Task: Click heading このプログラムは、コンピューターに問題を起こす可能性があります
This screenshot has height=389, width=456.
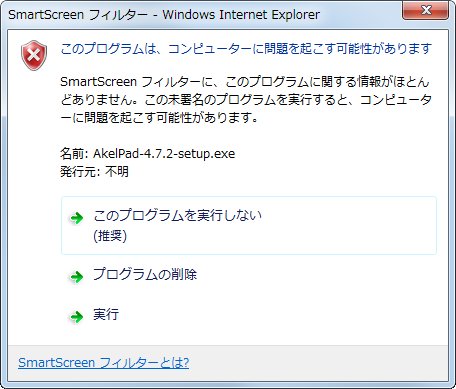Action: point(246,49)
